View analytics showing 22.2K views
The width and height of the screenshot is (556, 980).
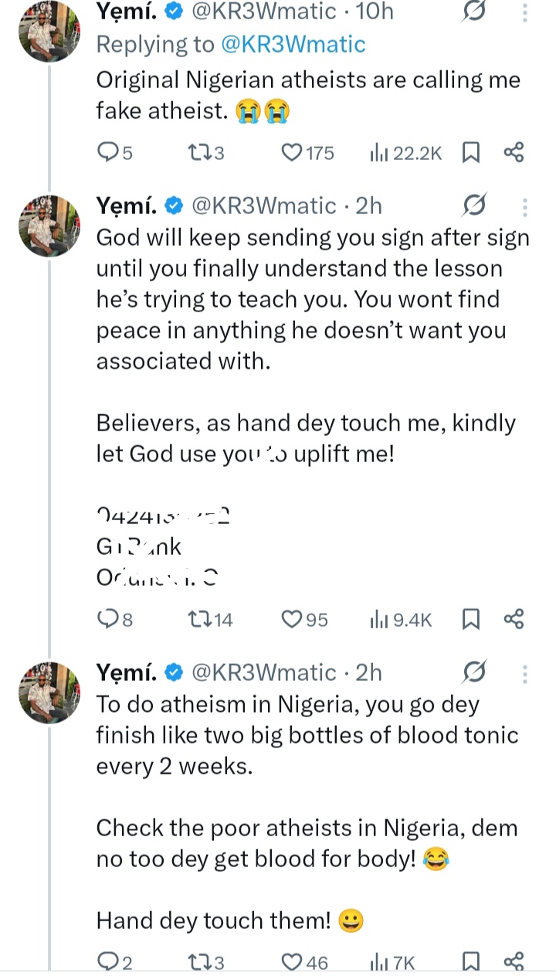(x=406, y=152)
